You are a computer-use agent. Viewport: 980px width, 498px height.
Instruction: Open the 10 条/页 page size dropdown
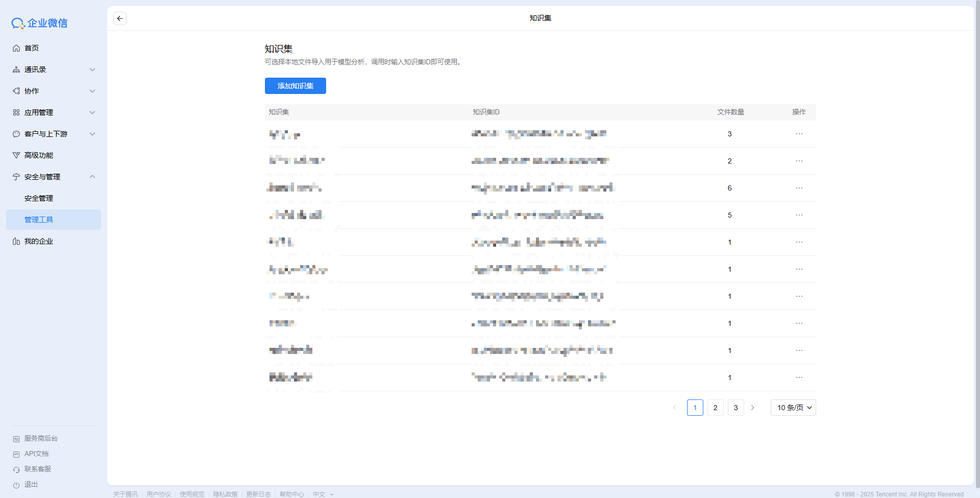(793, 408)
